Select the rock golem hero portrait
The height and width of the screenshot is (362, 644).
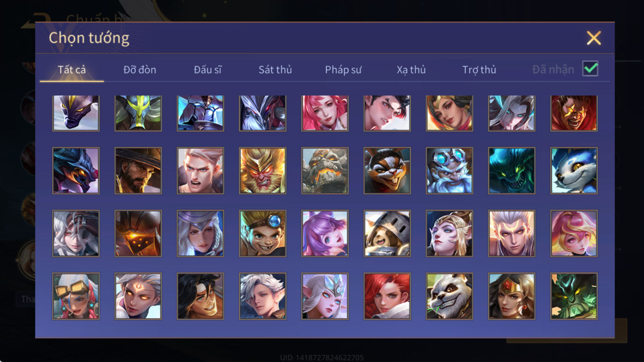(325, 171)
